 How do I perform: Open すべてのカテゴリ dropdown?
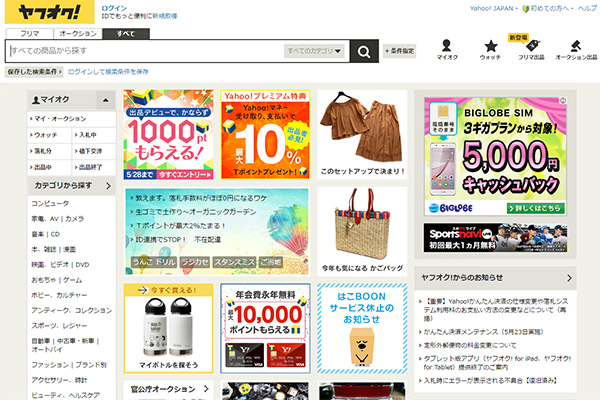coord(314,51)
